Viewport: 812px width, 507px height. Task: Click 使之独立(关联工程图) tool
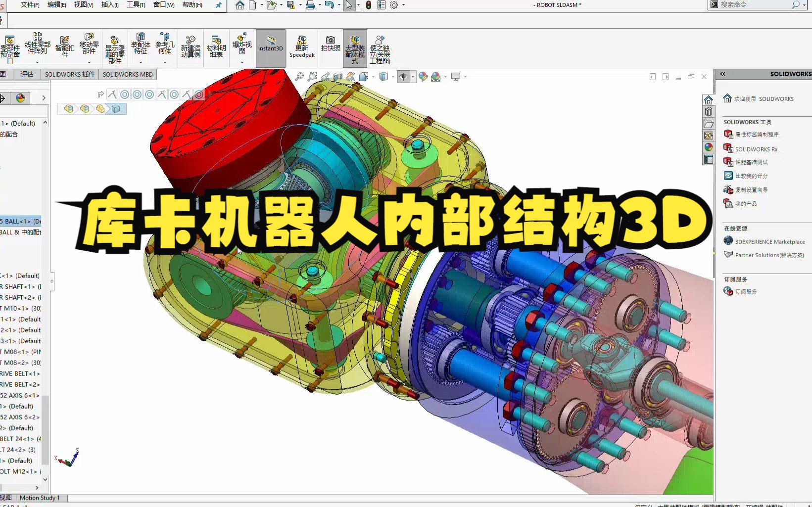[x=380, y=49]
